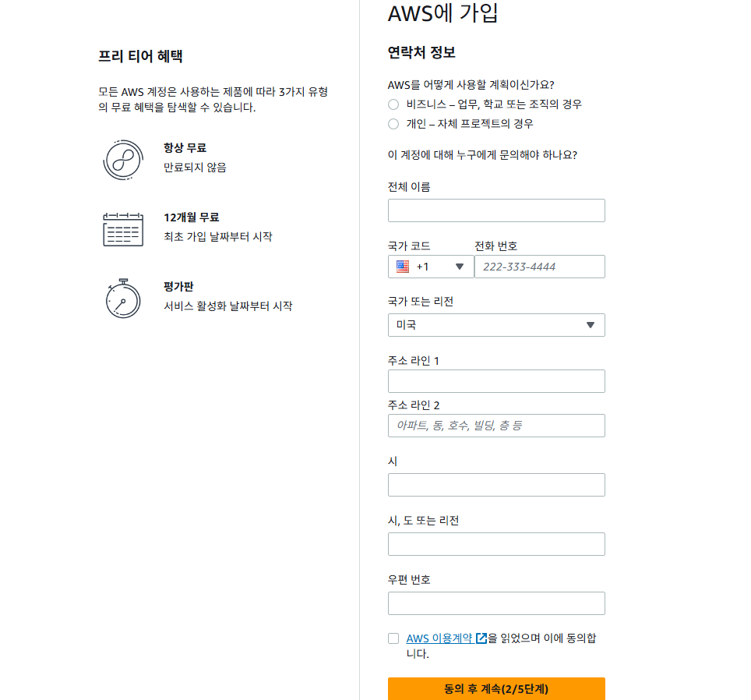Click the 주소 라인 2 apartment field
751x700 pixels.
(x=496, y=426)
